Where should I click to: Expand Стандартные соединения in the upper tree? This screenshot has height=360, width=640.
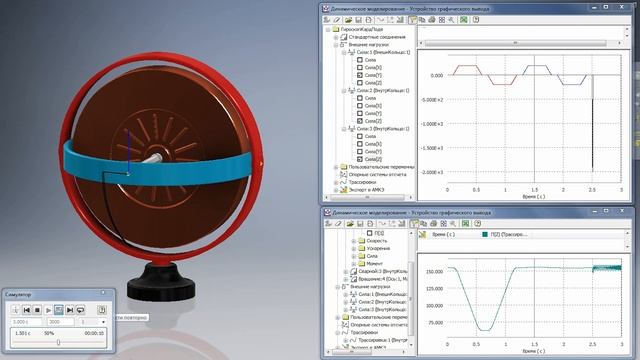coord(336,37)
